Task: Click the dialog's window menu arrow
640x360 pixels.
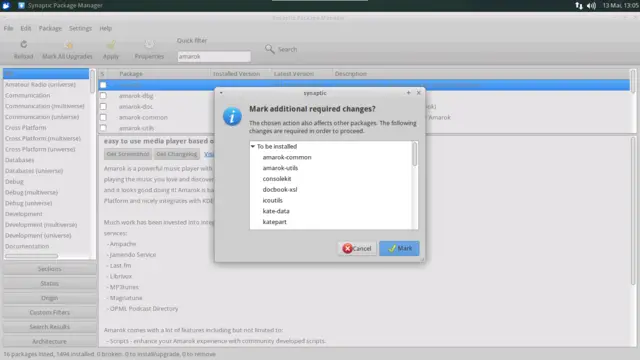Action: pyautogui.click(x=221, y=93)
